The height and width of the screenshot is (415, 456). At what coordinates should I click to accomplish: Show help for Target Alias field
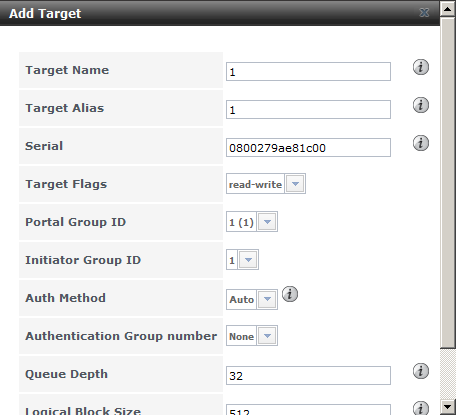click(421, 105)
